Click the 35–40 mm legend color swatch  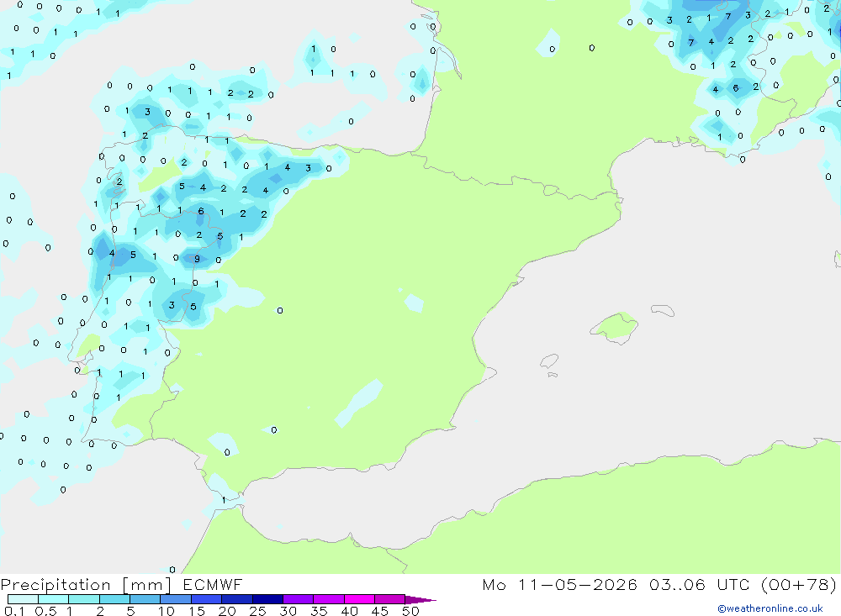pos(329,599)
